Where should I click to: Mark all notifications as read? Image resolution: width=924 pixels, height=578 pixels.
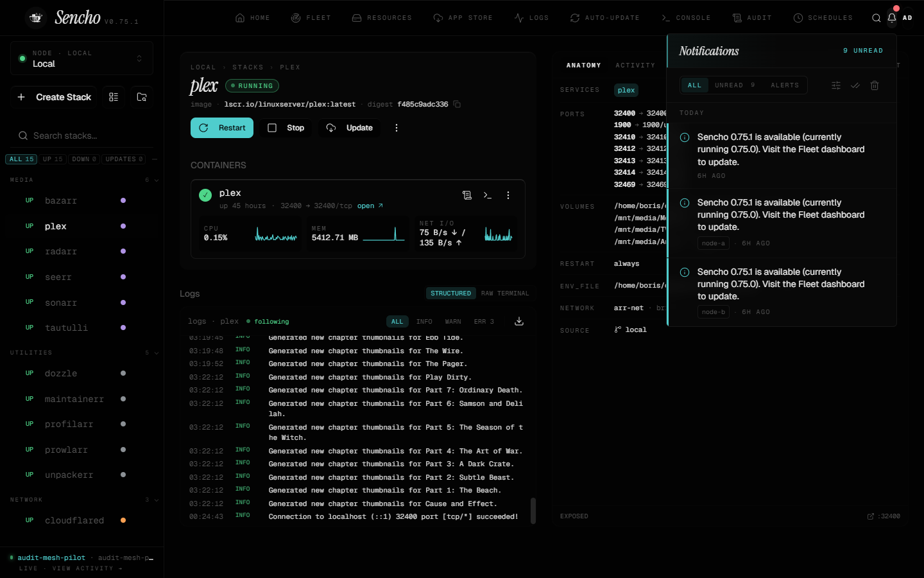(855, 85)
